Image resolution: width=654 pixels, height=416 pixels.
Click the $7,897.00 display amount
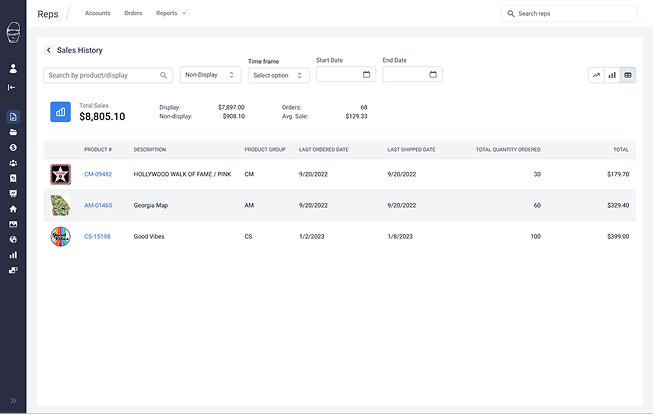coord(231,108)
